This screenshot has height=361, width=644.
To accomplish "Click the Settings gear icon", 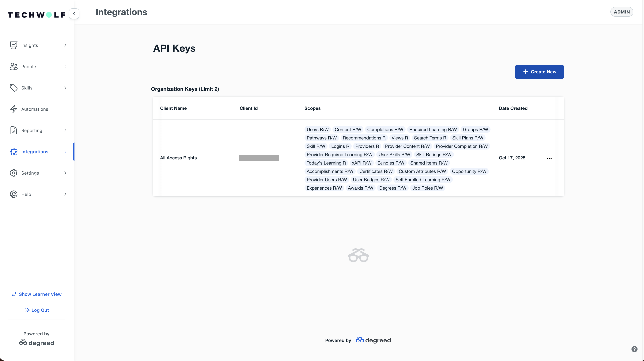I will click(x=13, y=173).
